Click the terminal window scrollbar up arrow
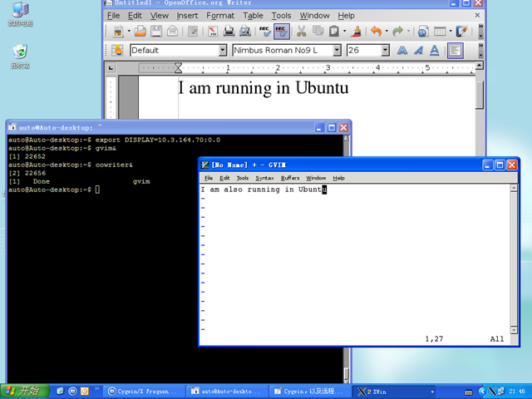The image size is (532, 399). (346, 139)
